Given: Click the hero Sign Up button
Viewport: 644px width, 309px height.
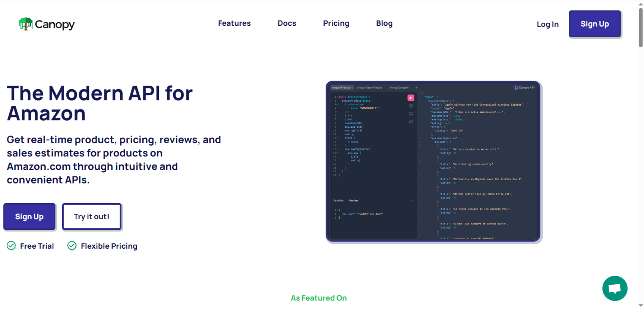Looking at the screenshot, I should (x=29, y=216).
